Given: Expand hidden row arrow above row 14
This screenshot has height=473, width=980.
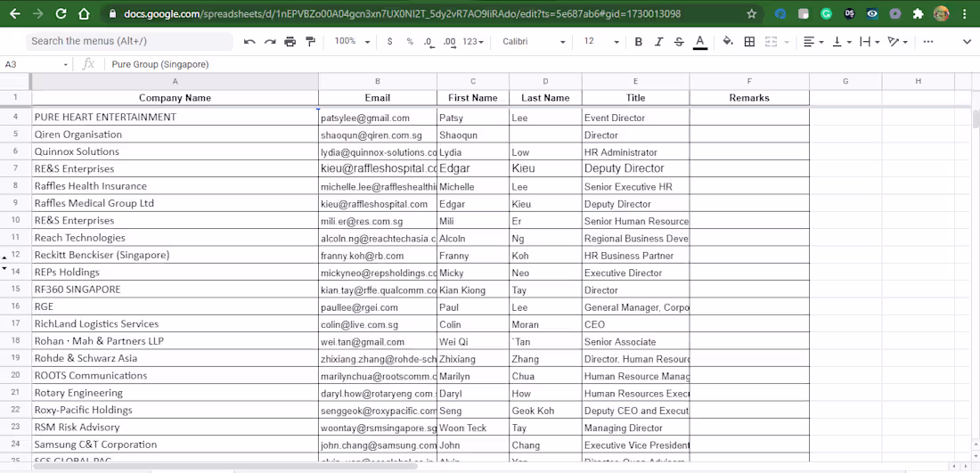Looking at the screenshot, I should [x=5, y=268].
